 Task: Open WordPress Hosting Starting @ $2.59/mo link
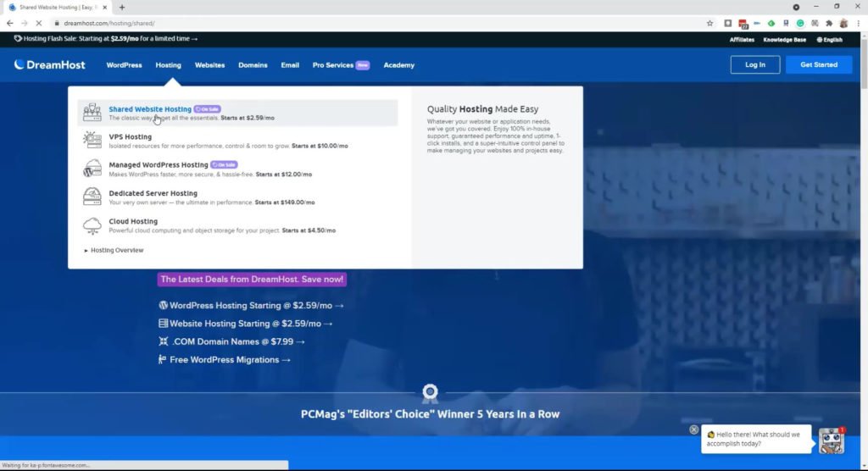(x=251, y=306)
